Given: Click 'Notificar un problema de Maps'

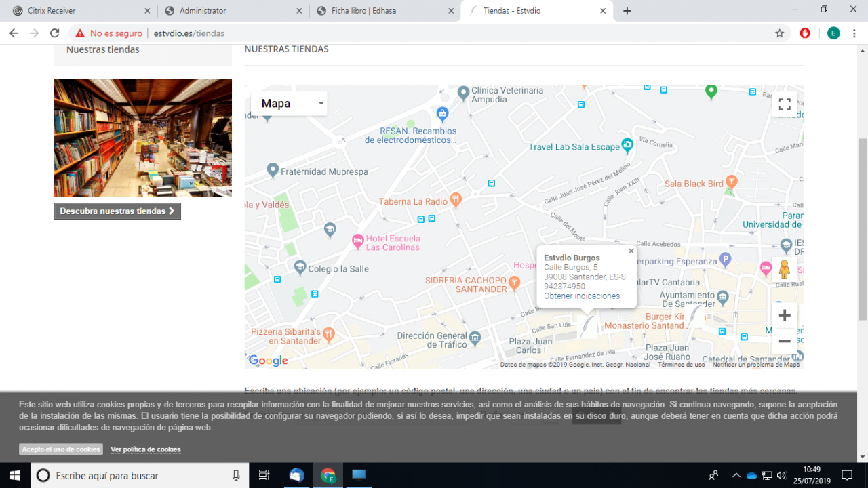Looking at the screenshot, I should click(x=756, y=365).
